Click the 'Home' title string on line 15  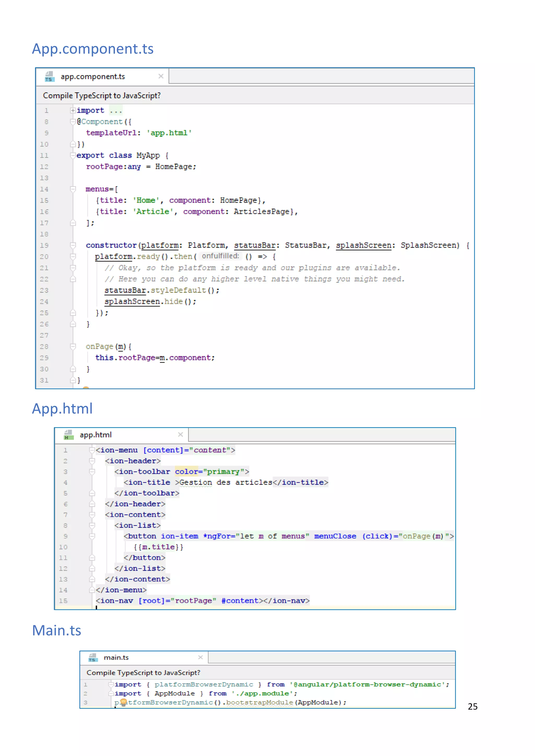point(146,200)
